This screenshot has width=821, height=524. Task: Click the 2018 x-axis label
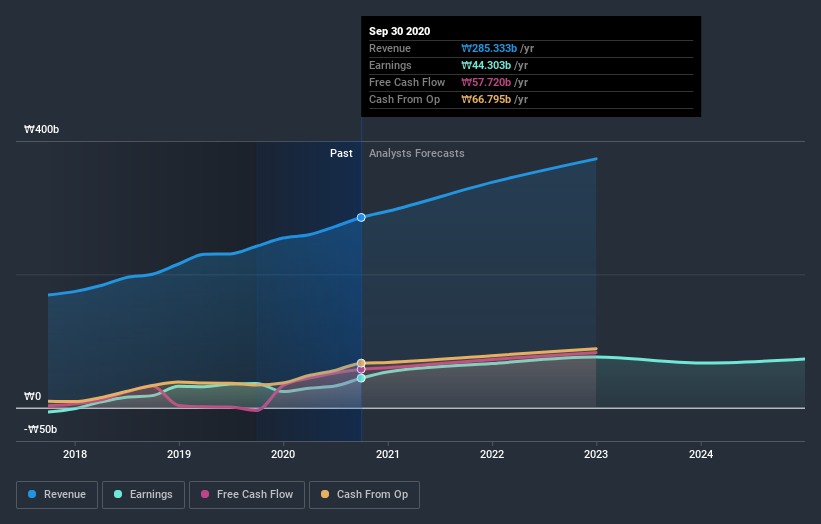point(75,454)
